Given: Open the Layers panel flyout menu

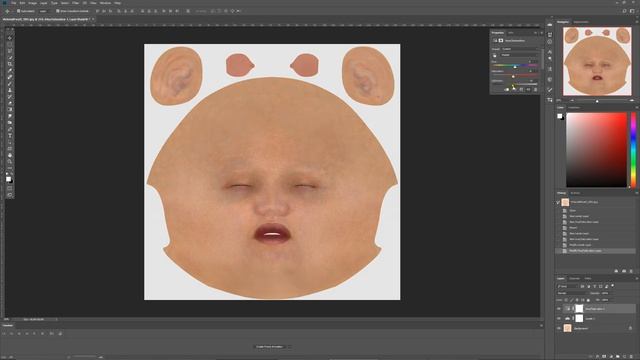Looking at the screenshot, I should (636, 278).
